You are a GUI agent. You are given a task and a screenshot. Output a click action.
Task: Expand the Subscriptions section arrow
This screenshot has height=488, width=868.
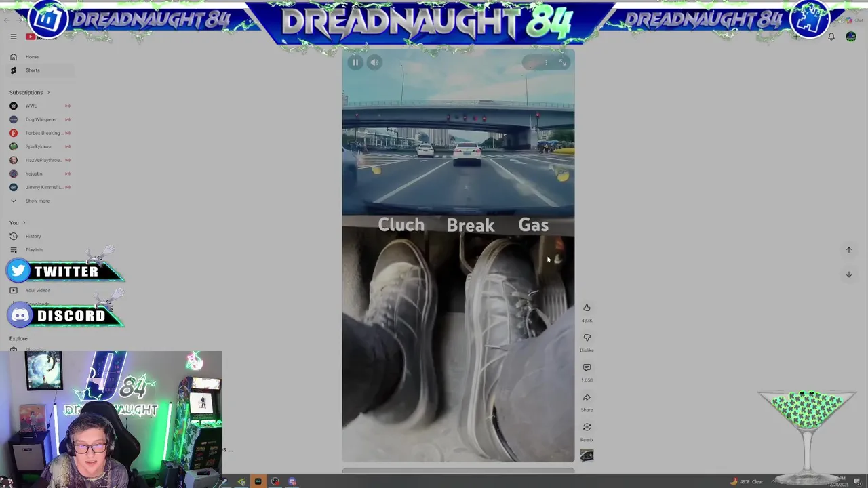[x=48, y=92]
